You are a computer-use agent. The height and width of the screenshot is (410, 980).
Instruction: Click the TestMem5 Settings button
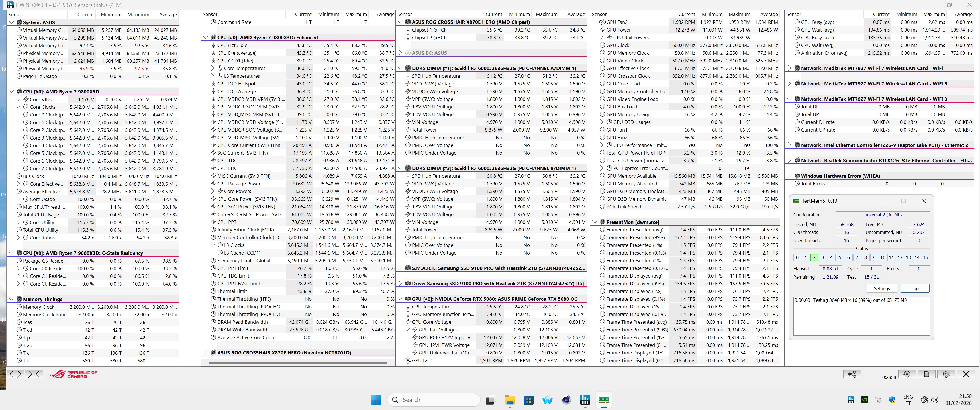point(881,288)
